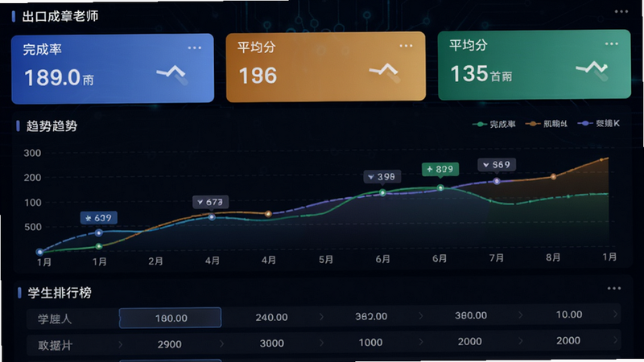Toggle the orange series in the chart legend
Viewport: 644px width, 362px height.
coord(547,124)
